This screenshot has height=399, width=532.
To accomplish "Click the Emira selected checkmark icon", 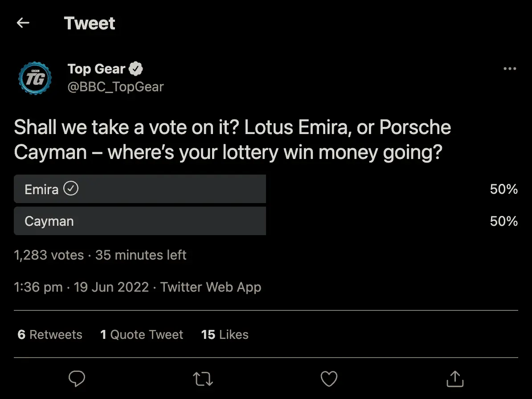I will 71,189.
